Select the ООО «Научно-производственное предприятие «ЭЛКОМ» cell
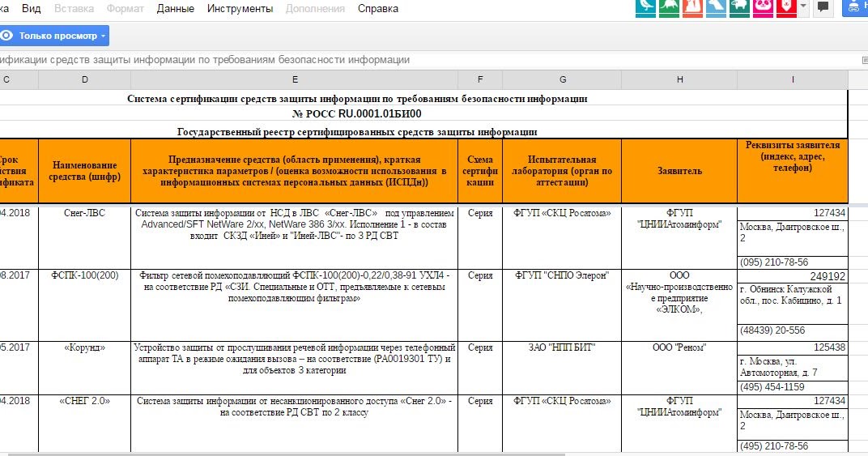868x456 pixels. (x=679, y=305)
